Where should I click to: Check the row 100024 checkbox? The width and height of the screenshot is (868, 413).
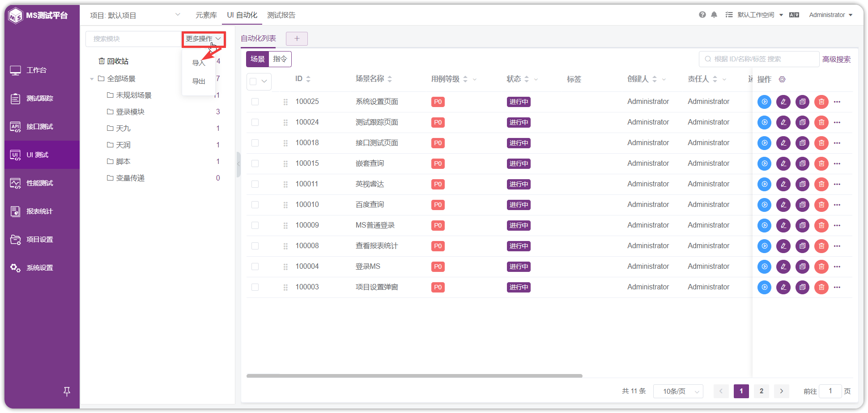point(255,122)
